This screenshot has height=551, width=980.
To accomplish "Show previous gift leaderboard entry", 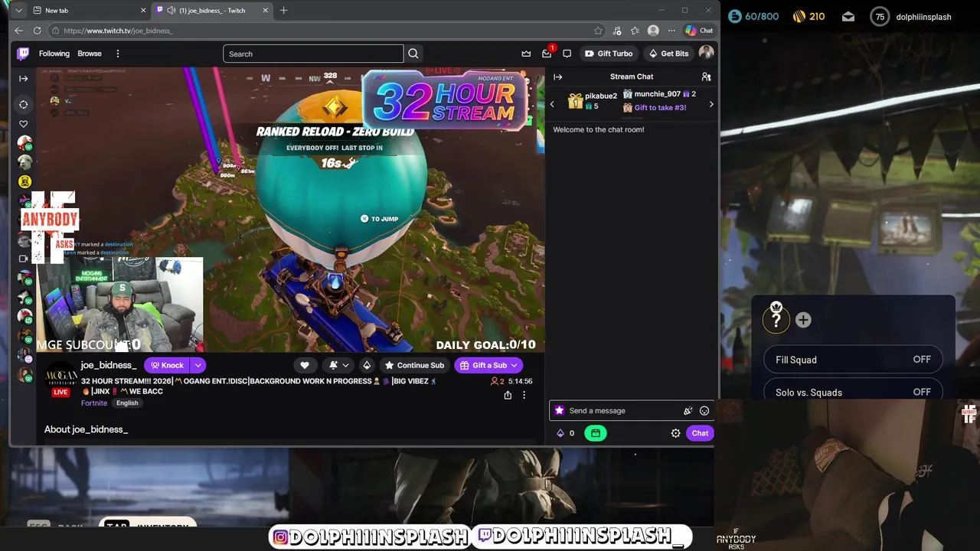I will point(553,104).
